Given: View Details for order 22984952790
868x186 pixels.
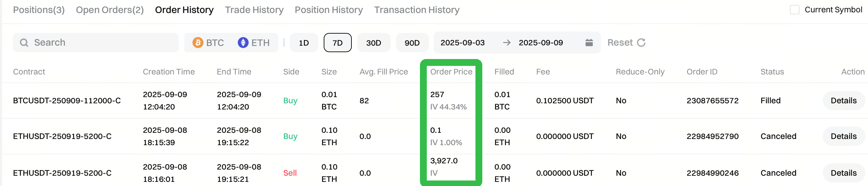Looking at the screenshot, I should [843, 136].
